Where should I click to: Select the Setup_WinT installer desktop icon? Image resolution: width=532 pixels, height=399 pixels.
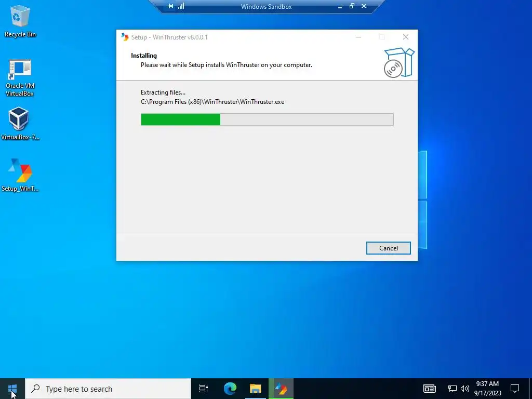(x=20, y=175)
